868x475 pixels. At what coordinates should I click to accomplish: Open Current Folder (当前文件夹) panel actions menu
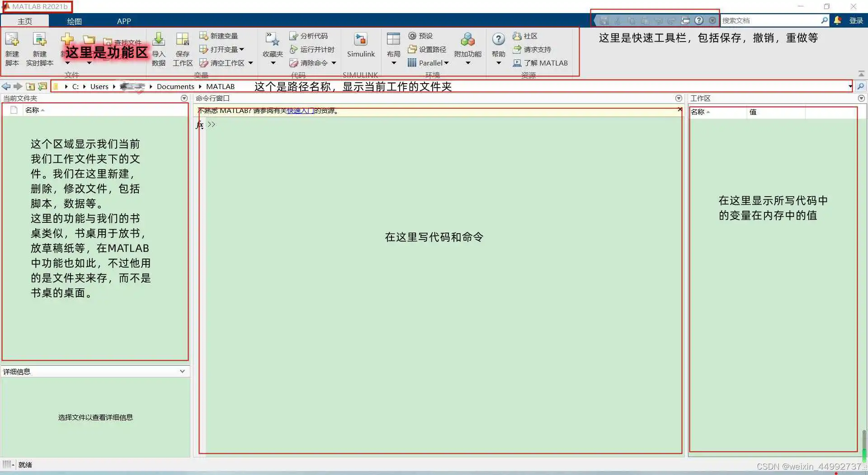click(x=184, y=98)
